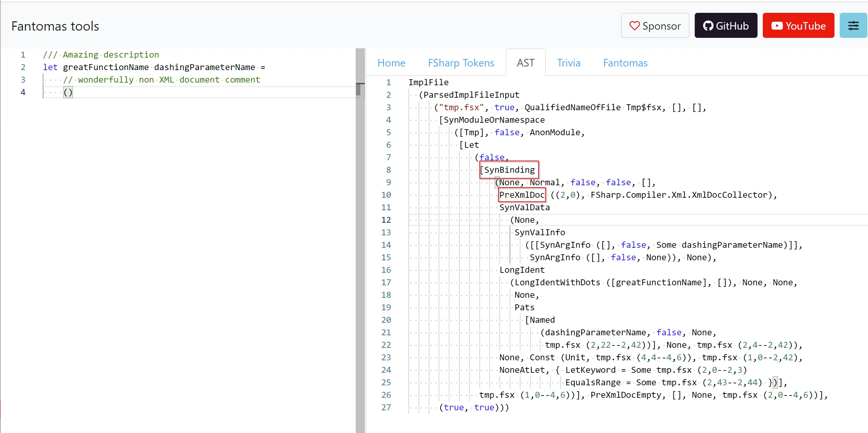Click the heart icon in Sponsor button
Viewport: 868px width, 433px height.
tap(635, 25)
